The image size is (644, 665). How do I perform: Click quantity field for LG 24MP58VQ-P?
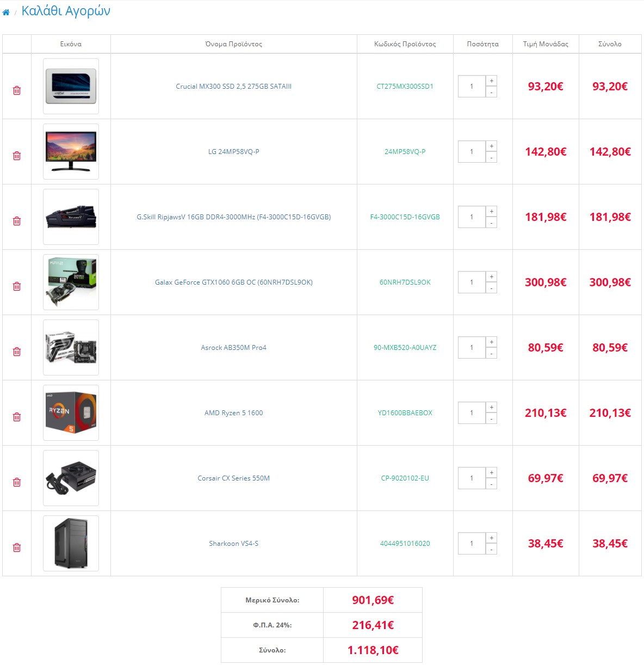coord(472,152)
